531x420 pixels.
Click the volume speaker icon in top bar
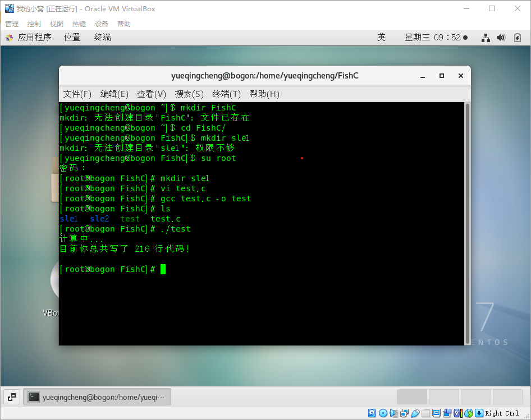pyautogui.click(x=501, y=38)
